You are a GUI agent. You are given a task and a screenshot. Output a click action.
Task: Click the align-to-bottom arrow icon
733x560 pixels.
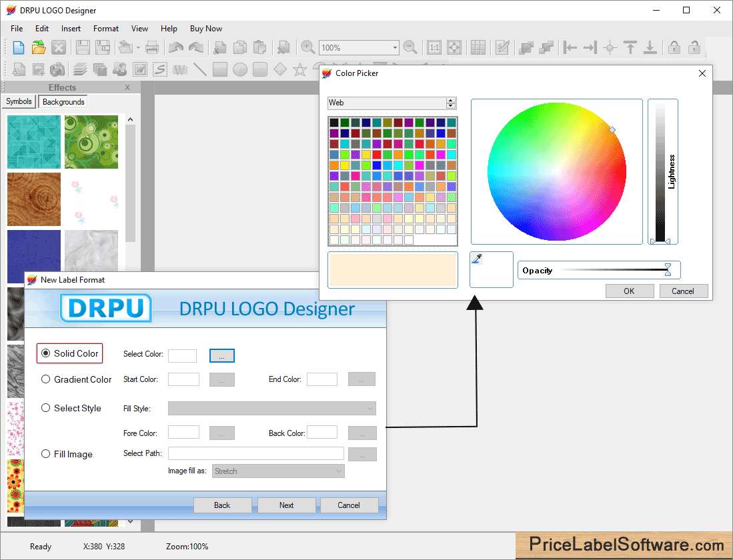[x=650, y=47]
